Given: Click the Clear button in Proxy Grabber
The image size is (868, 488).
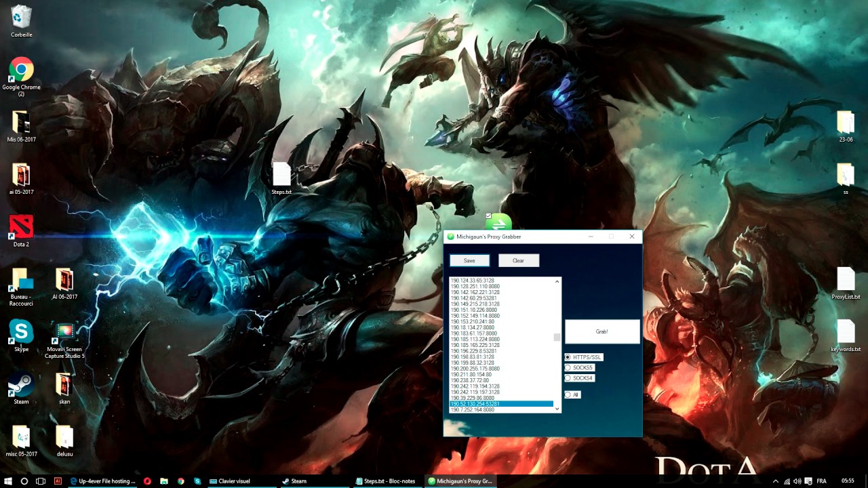Looking at the screenshot, I should click(518, 261).
